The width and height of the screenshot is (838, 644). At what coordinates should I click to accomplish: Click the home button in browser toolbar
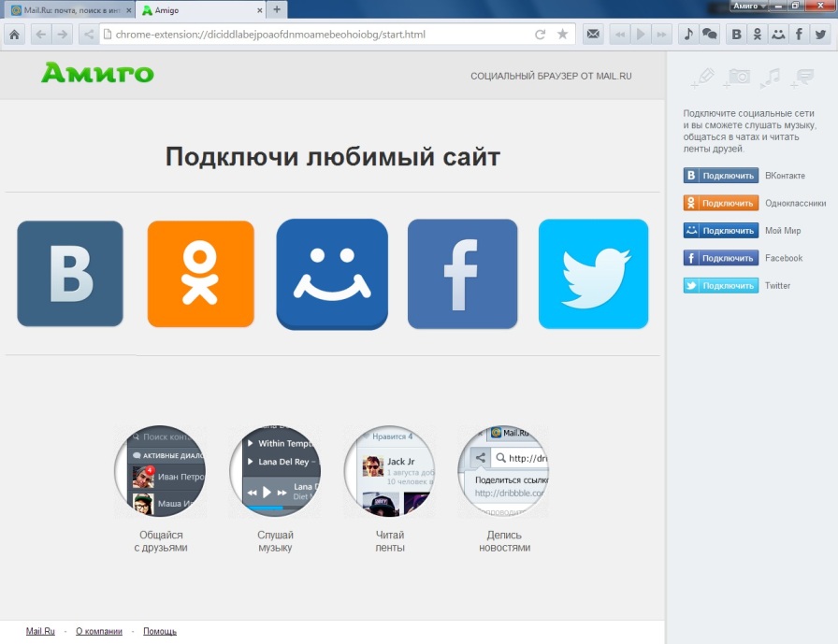tap(14, 35)
